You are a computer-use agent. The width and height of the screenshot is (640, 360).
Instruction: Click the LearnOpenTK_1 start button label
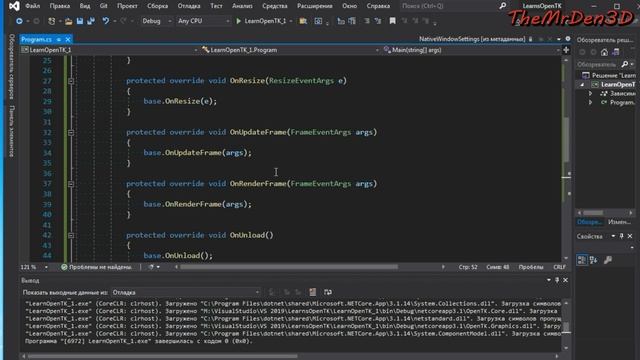click(x=265, y=21)
